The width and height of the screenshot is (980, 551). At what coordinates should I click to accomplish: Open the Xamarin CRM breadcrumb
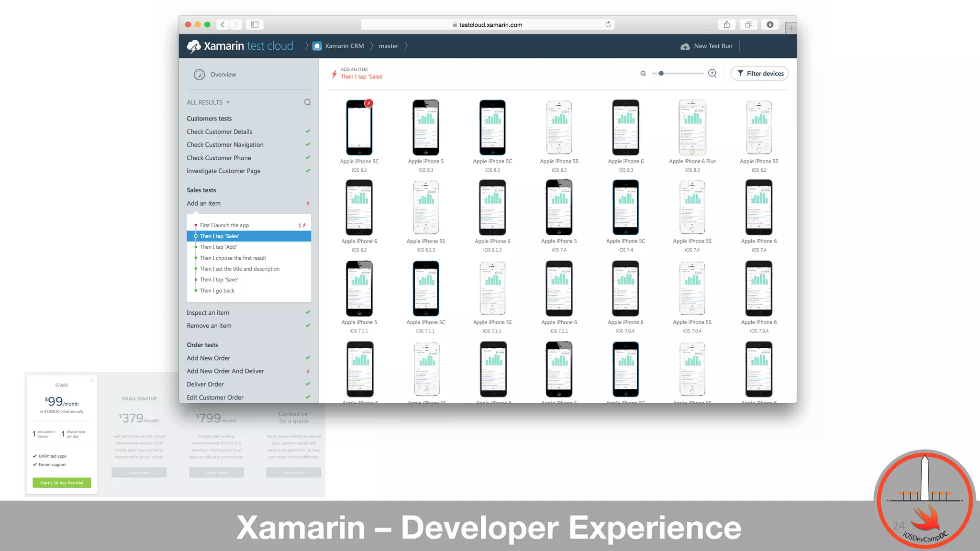[344, 46]
